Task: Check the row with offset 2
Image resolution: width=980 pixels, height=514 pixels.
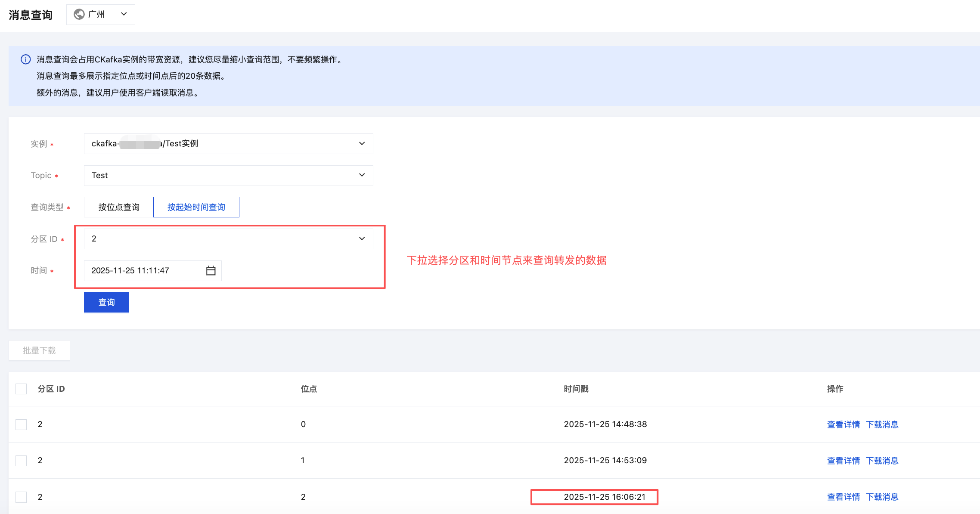Action: click(21, 497)
